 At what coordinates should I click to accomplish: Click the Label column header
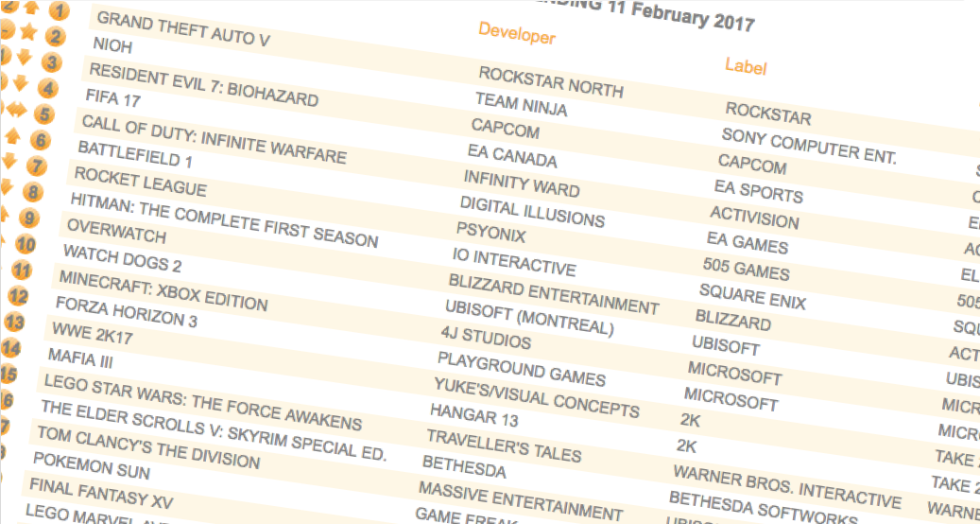746,65
